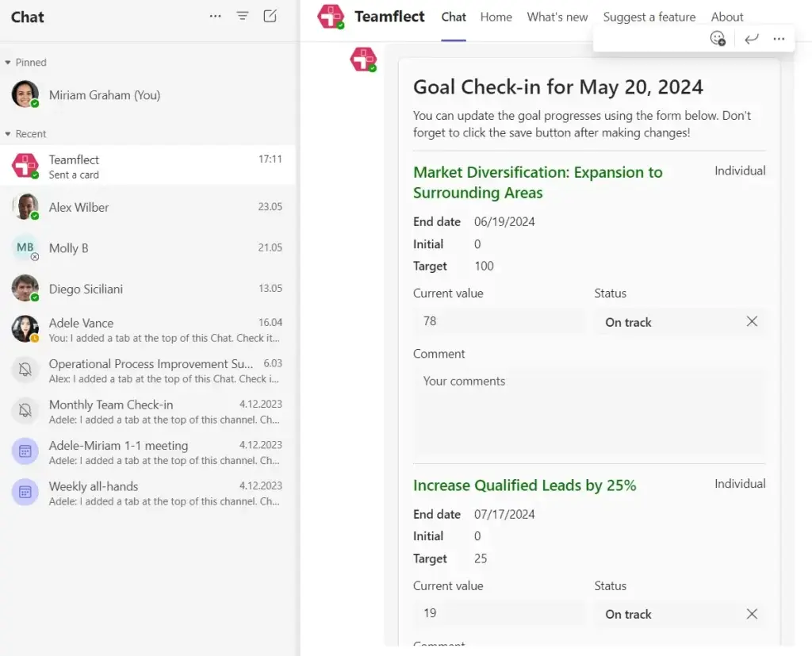Collapse the Pinned section
Viewport: 812px width, 656px height.
8,62
